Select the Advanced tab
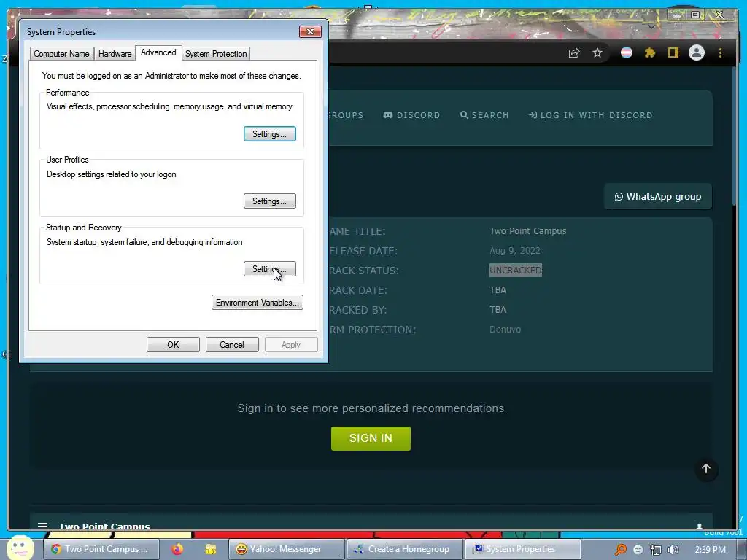This screenshot has width=747, height=560. 158,52
